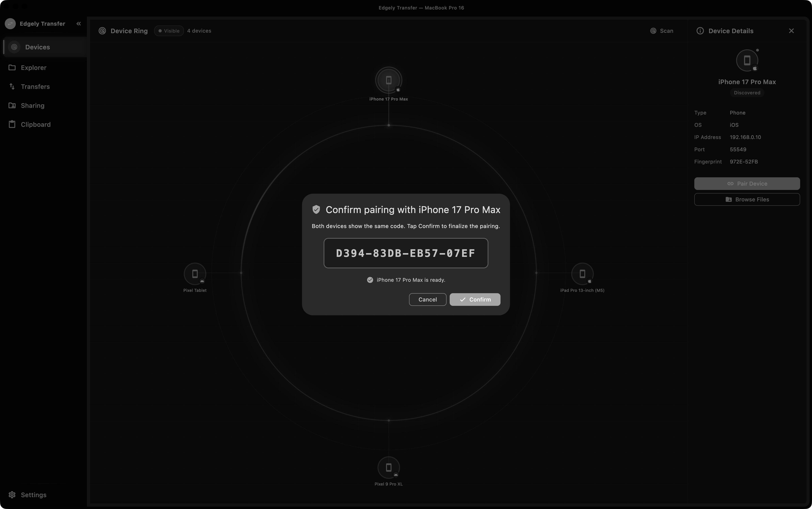Click the Device Details info icon
The image size is (812, 509).
700,31
